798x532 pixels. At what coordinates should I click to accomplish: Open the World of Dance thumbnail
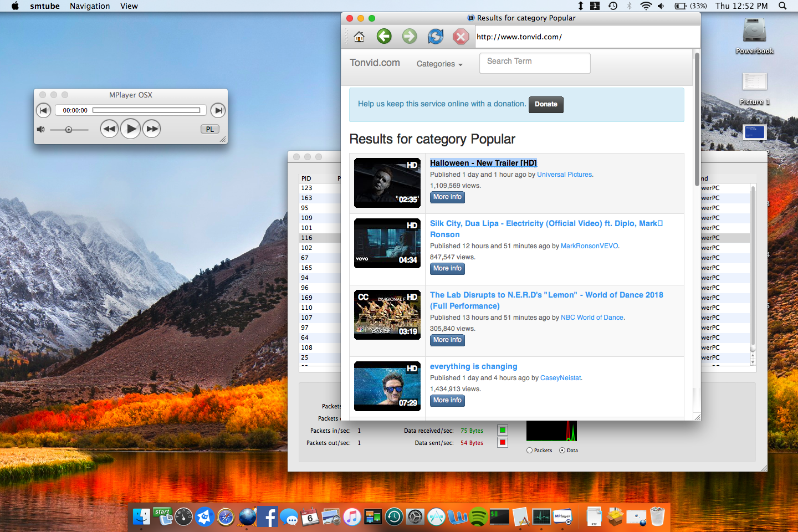(387, 315)
